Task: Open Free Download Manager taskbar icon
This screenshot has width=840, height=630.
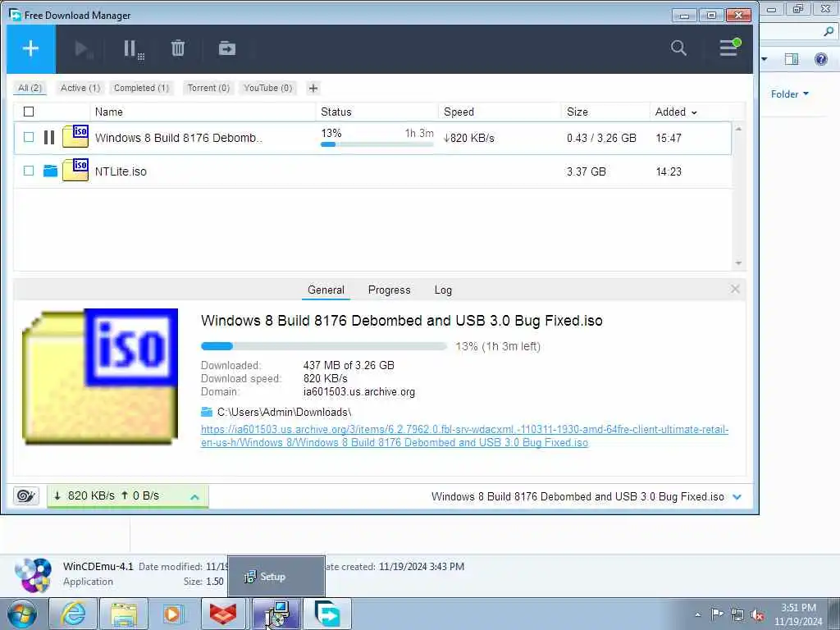Action: click(327, 614)
